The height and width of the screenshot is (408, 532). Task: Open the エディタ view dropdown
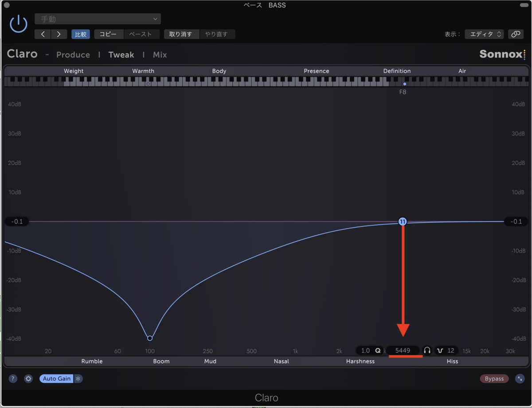pyautogui.click(x=484, y=34)
